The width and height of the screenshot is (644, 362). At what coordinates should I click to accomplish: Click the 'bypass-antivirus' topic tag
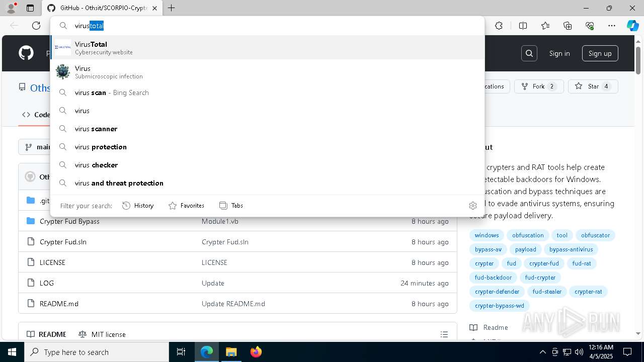[x=571, y=249]
